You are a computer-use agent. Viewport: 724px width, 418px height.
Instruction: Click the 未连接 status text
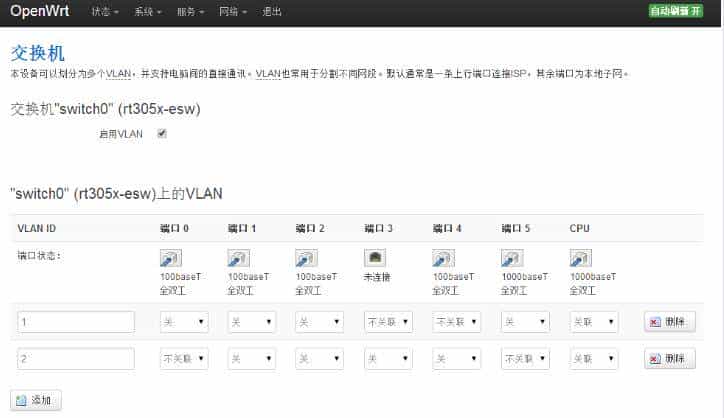point(377,277)
